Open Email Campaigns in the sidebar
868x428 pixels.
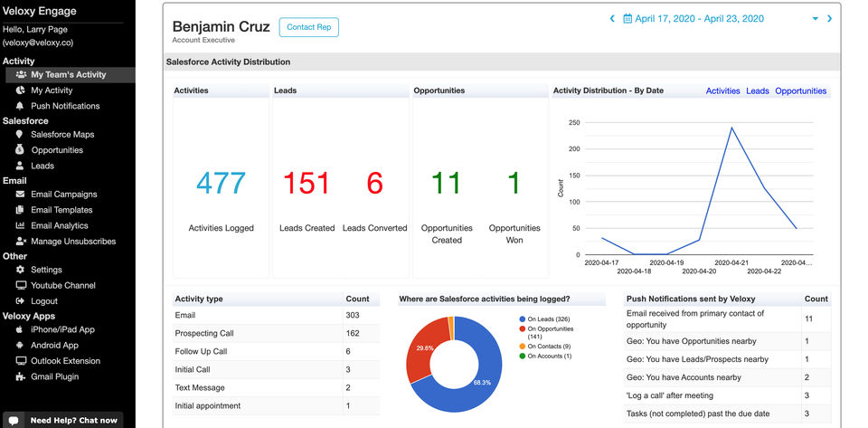[x=63, y=195]
